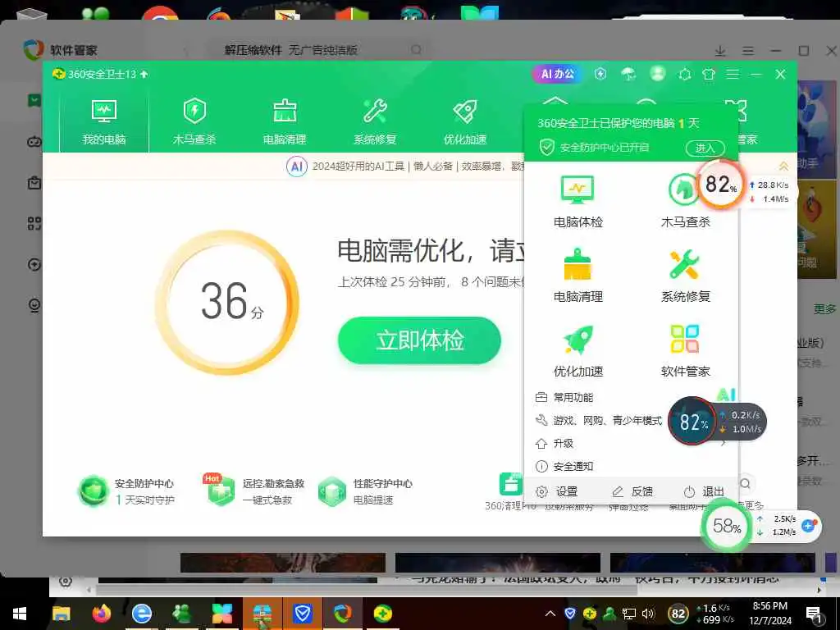
Task: Click the volume speaker tray icon
Action: [648, 614]
